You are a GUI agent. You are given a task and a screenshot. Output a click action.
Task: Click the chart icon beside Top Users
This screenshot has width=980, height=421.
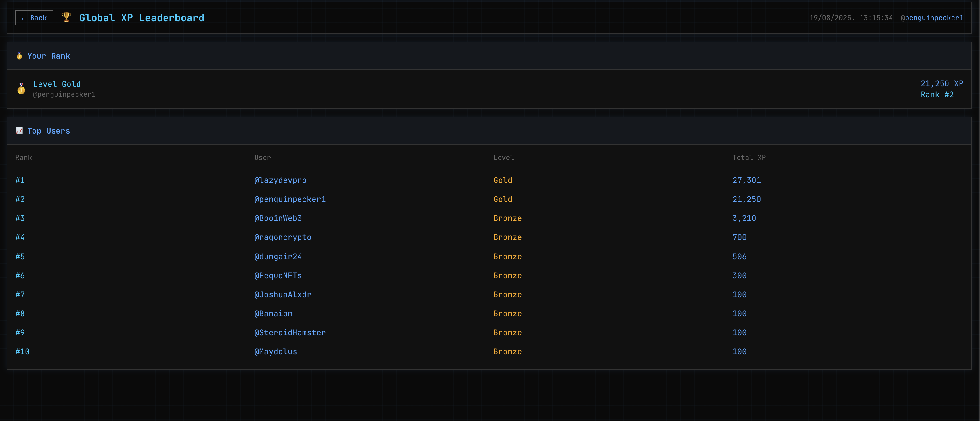(19, 131)
